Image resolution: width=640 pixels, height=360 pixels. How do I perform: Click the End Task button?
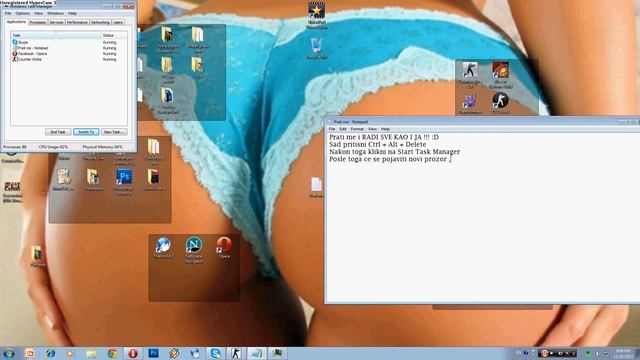click(x=58, y=132)
